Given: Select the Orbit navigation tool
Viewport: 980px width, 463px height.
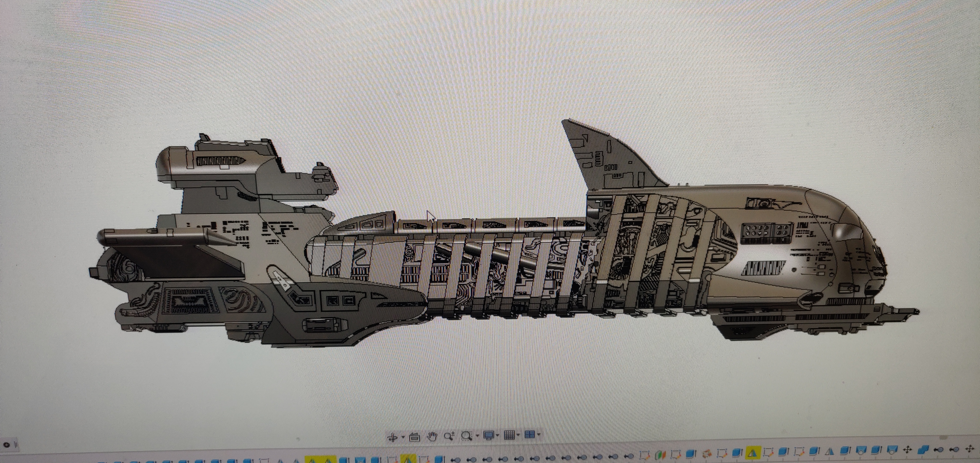Looking at the screenshot, I should (x=393, y=437).
